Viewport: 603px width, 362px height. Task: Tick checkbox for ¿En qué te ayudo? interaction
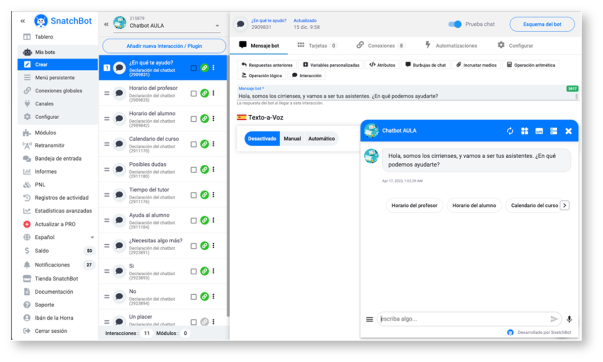point(194,68)
